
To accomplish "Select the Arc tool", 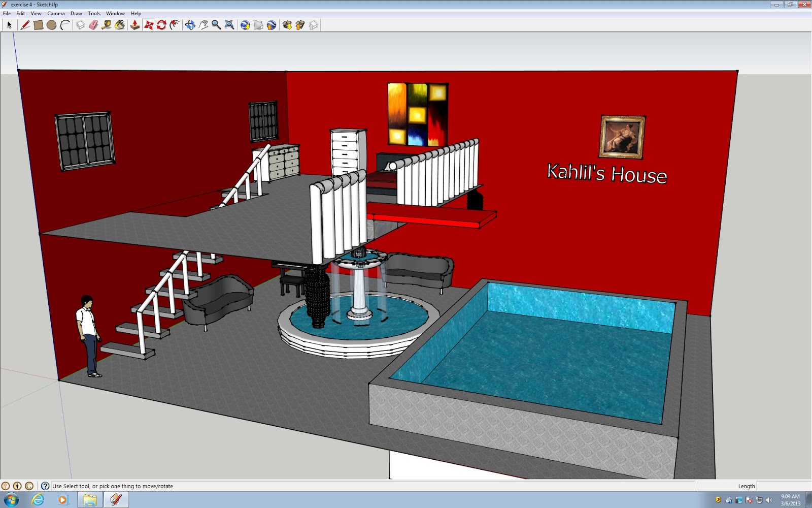I will click(63, 25).
